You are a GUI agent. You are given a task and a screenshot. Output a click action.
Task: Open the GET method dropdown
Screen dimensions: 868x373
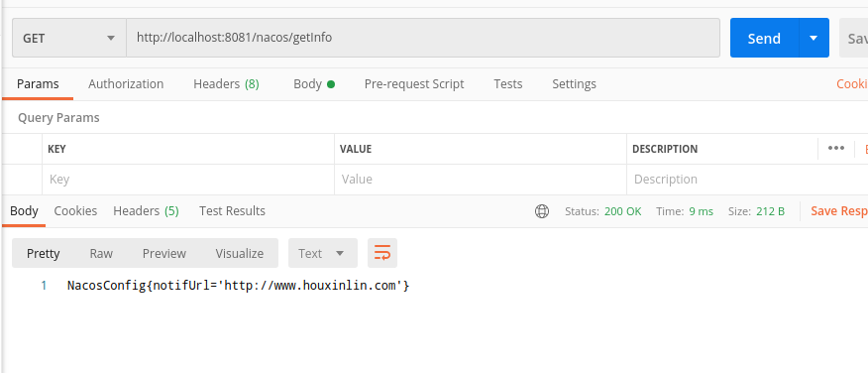[x=69, y=38]
